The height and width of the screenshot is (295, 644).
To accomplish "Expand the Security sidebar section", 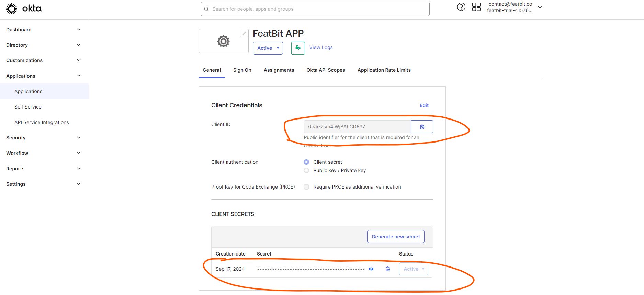I will (44, 138).
